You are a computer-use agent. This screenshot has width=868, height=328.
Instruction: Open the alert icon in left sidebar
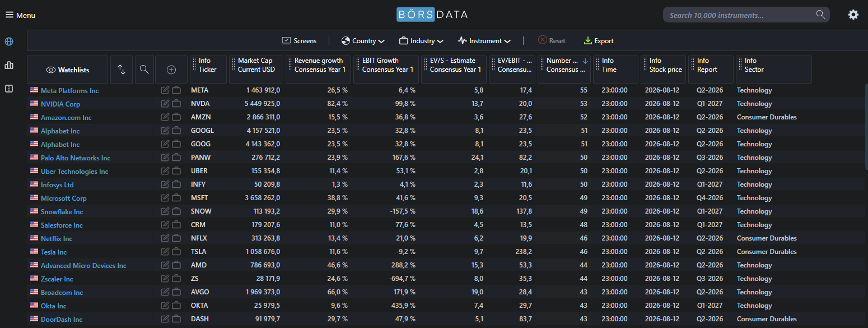click(8, 89)
